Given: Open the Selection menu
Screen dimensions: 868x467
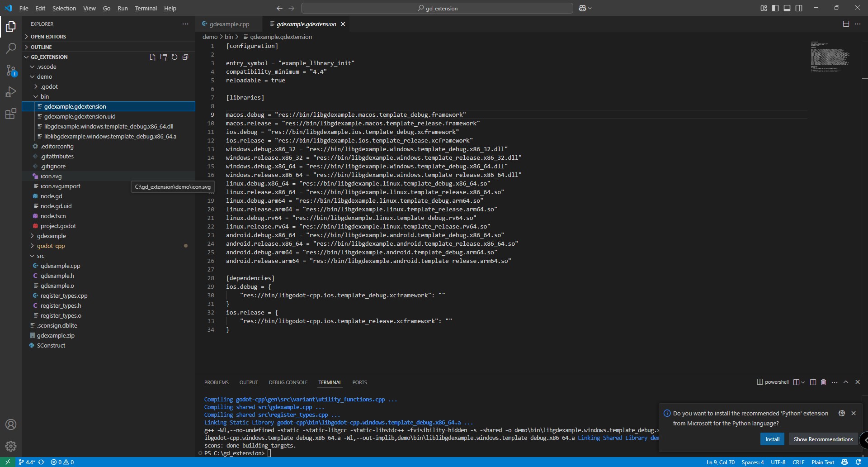Looking at the screenshot, I should click(64, 8).
